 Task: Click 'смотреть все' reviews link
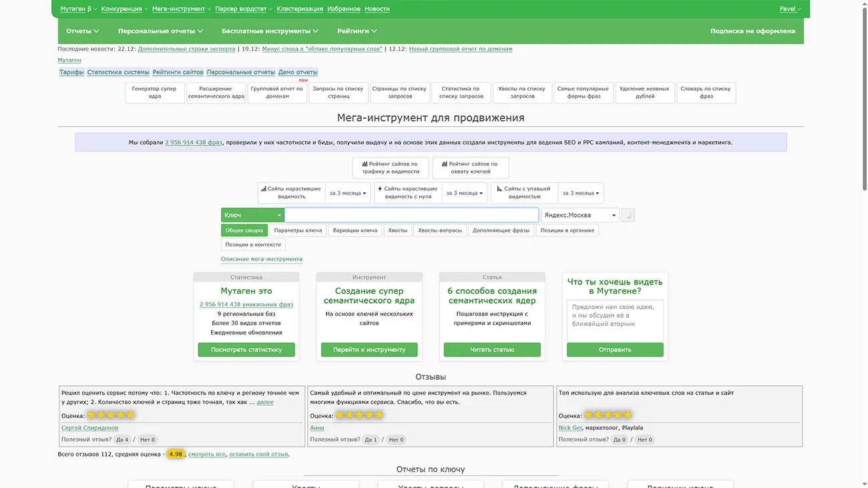pyautogui.click(x=207, y=455)
